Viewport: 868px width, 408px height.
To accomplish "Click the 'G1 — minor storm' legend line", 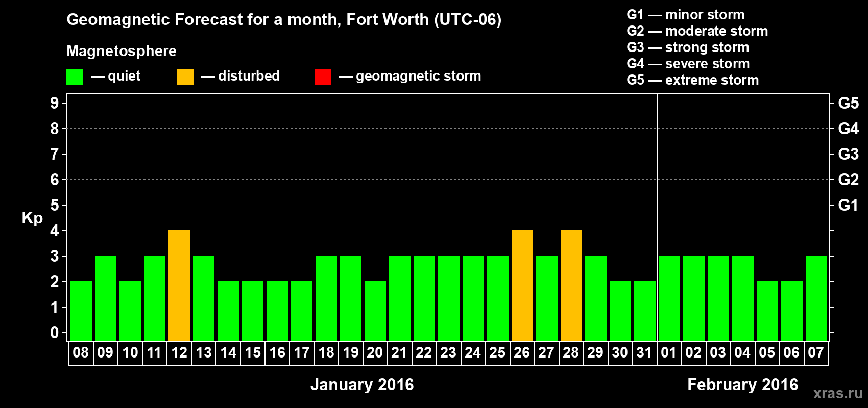I will [x=686, y=15].
